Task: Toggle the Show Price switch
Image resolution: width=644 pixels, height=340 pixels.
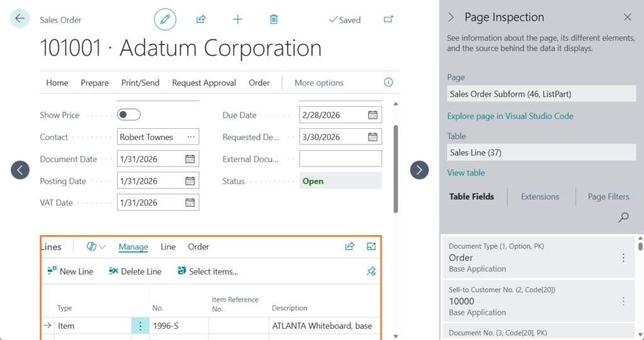Action: [129, 115]
